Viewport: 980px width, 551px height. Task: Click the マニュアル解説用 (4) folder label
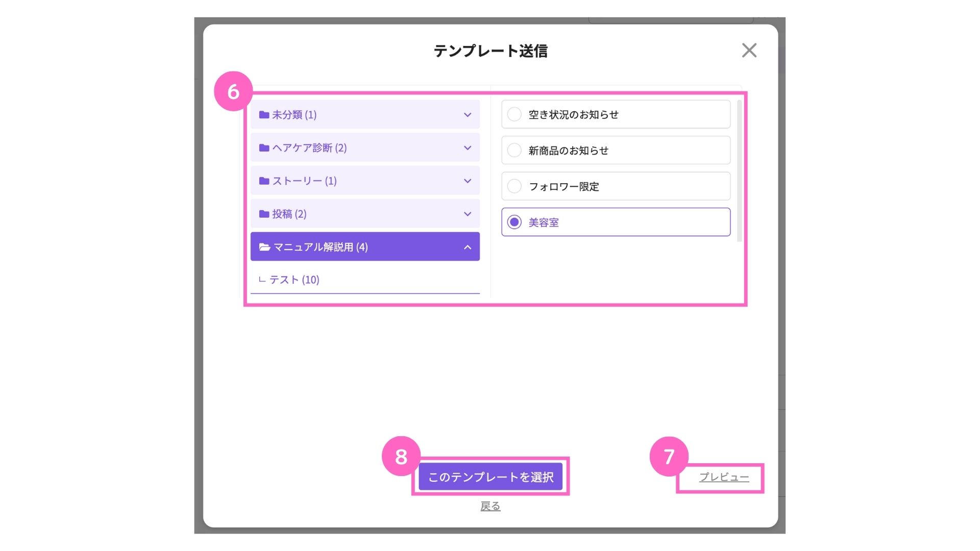321,247
